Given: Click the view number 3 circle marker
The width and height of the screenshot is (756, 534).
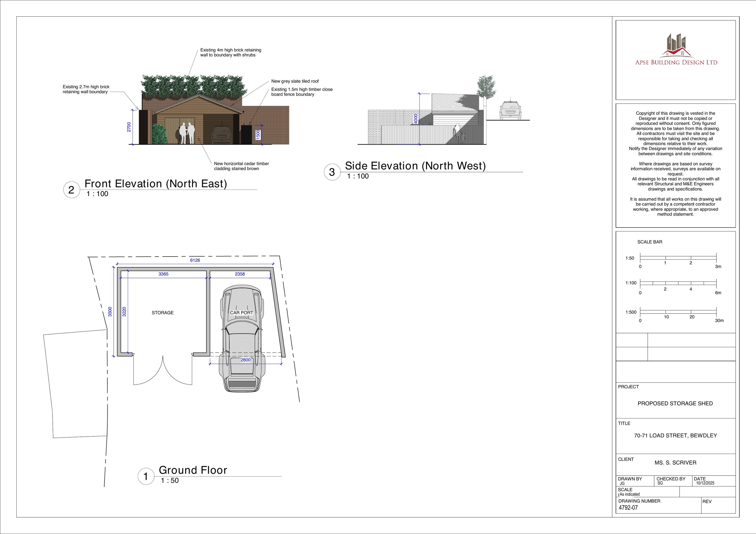Looking at the screenshot, I should point(332,172).
